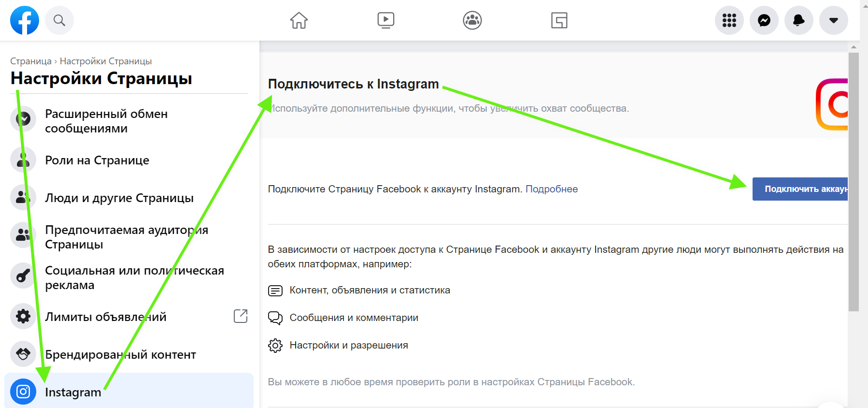Select the advanced messaging sidebar icon

pos(23,119)
